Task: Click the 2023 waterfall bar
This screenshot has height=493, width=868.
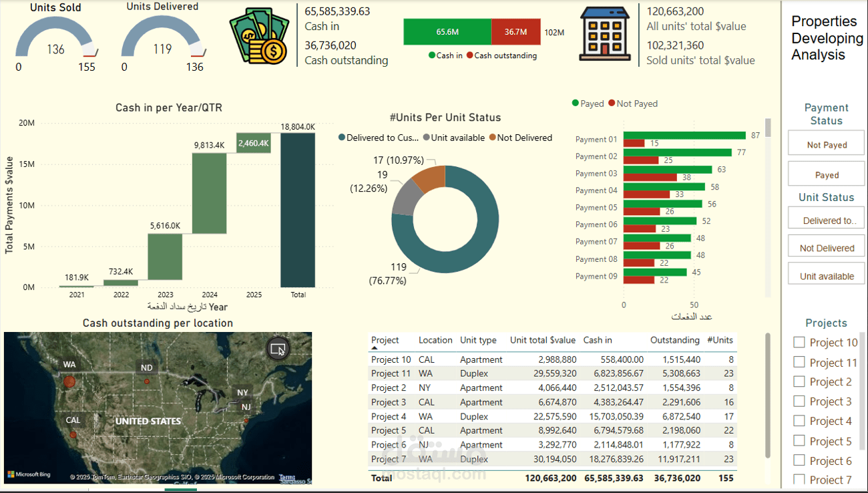Action: (165, 257)
